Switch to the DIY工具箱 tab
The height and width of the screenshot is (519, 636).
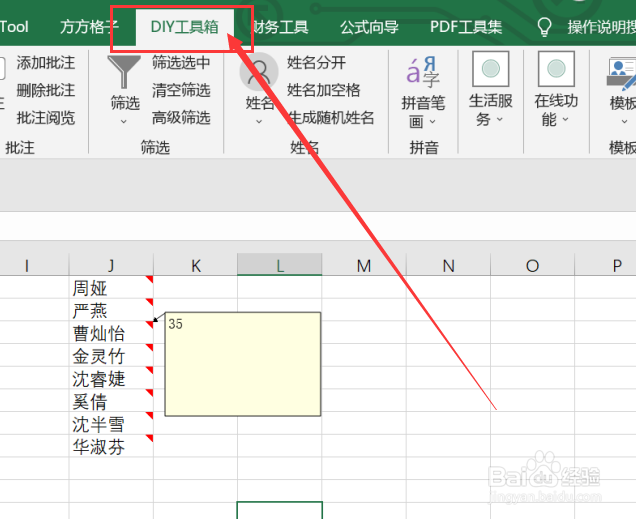[185, 27]
